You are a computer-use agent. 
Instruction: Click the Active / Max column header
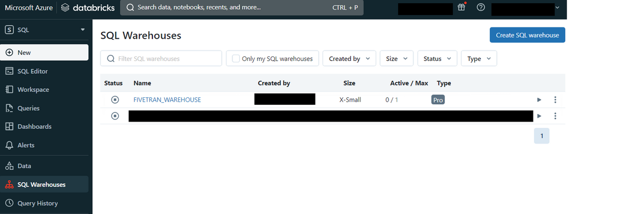coord(409,83)
